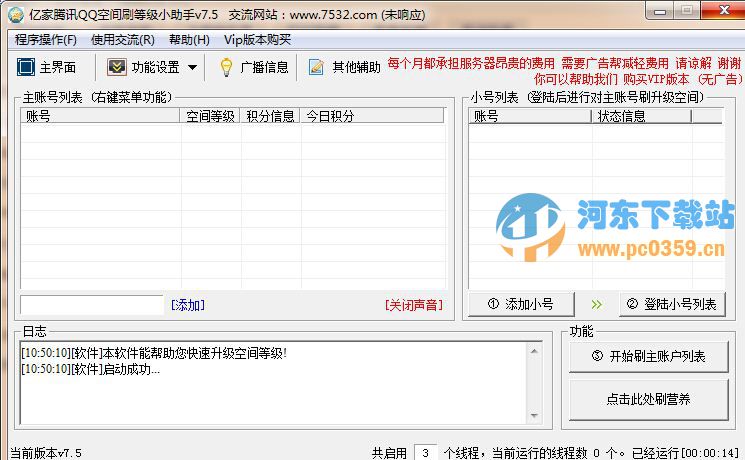Open the 帮助(H) menu

click(x=189, y=40)
